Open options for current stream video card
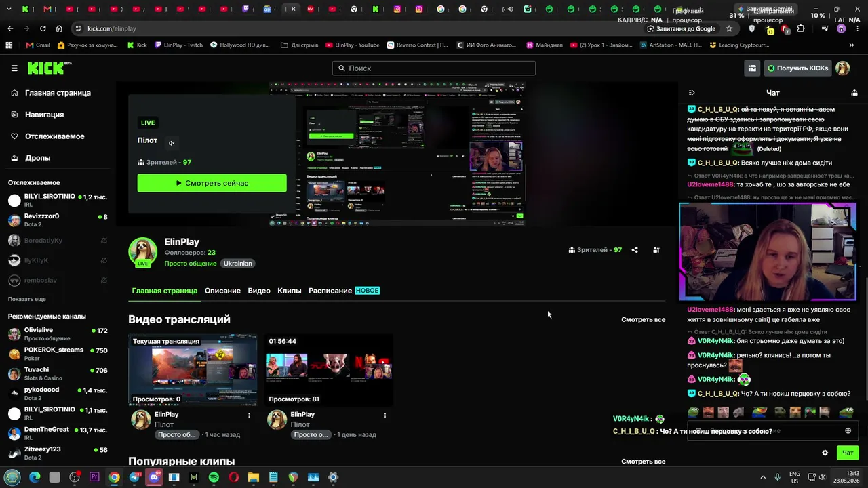The height and width of the screenshot is (488, 868). [x=249, y=415]
